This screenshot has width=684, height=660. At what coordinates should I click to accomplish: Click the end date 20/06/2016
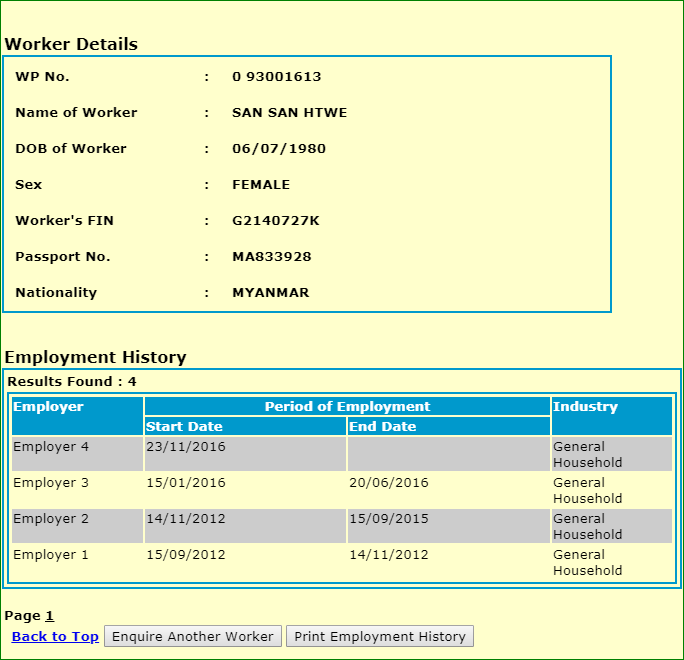[388, 483]
